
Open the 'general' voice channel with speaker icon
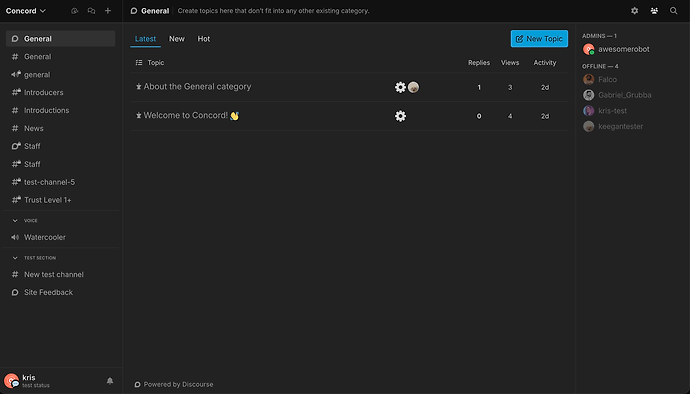click(x=61, y=74)
